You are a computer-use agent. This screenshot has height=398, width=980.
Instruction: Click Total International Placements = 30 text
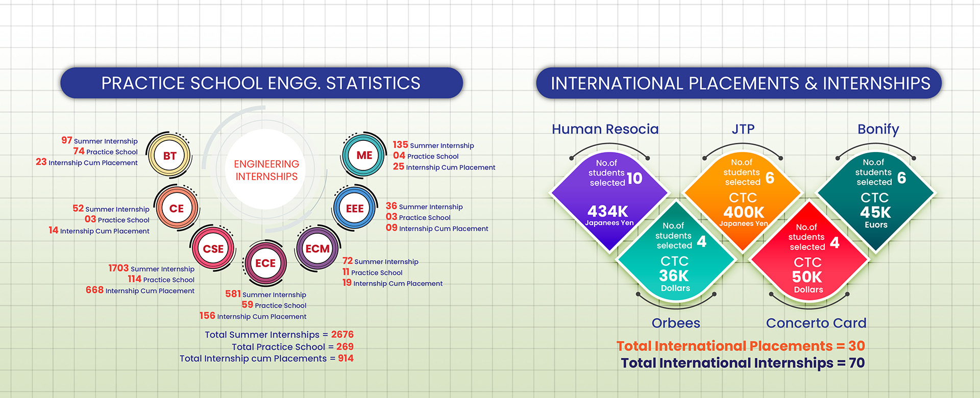(x=740, y=346)
